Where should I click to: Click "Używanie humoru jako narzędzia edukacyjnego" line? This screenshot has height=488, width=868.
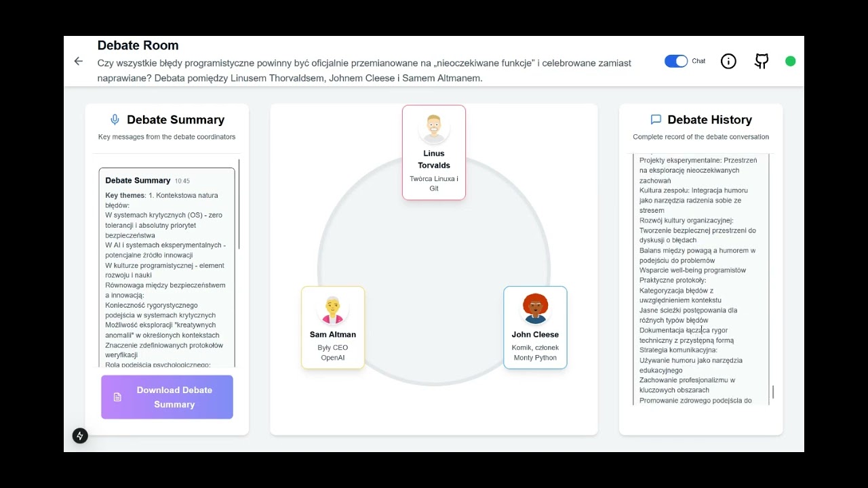691,365
